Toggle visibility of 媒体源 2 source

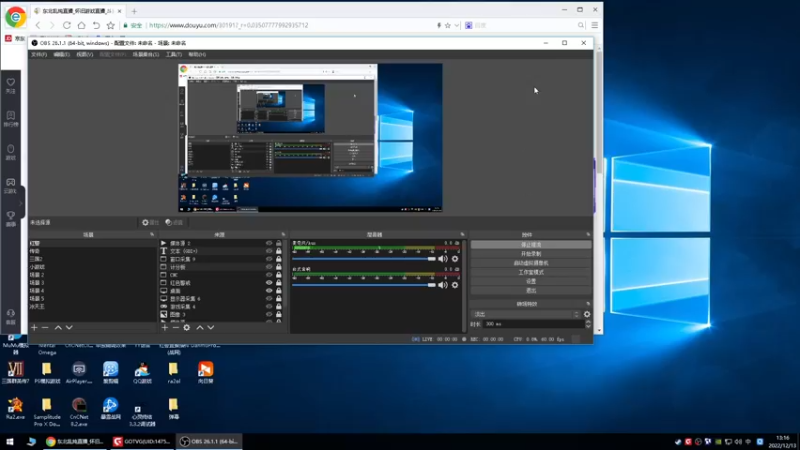tap(269, 243)
